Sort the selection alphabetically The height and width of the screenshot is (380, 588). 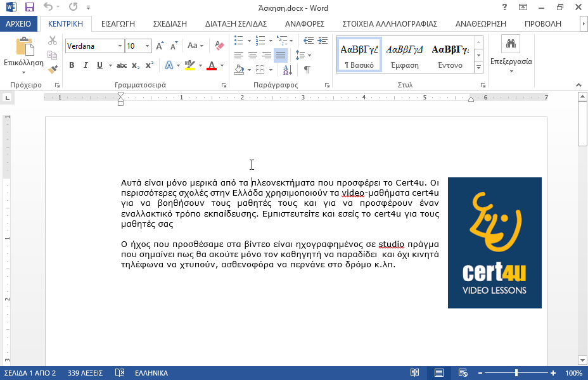pos(288,69)
